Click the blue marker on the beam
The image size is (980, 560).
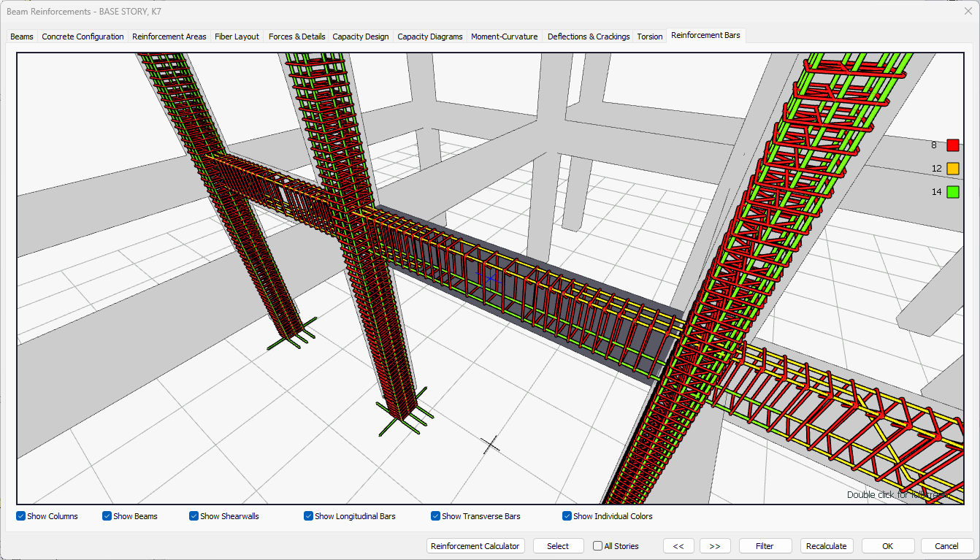point(491,278)
